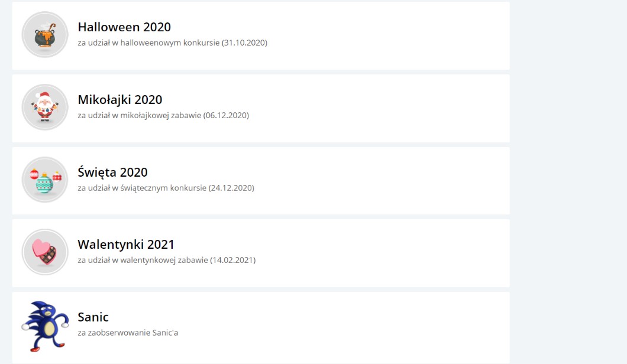Image resolution: width=627 pixels, height=364 pixels.
Task: Open the Mikołajki 2020 title
Action: (x=120, y=100)
